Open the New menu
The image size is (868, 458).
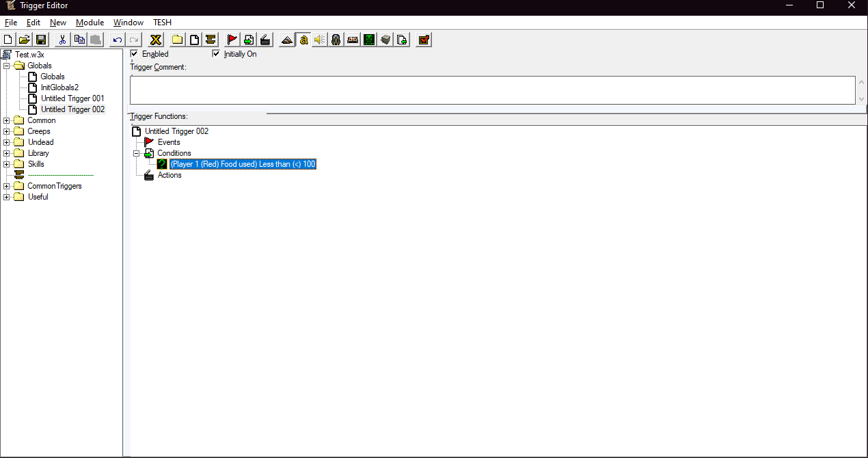(x=58, y=23)
